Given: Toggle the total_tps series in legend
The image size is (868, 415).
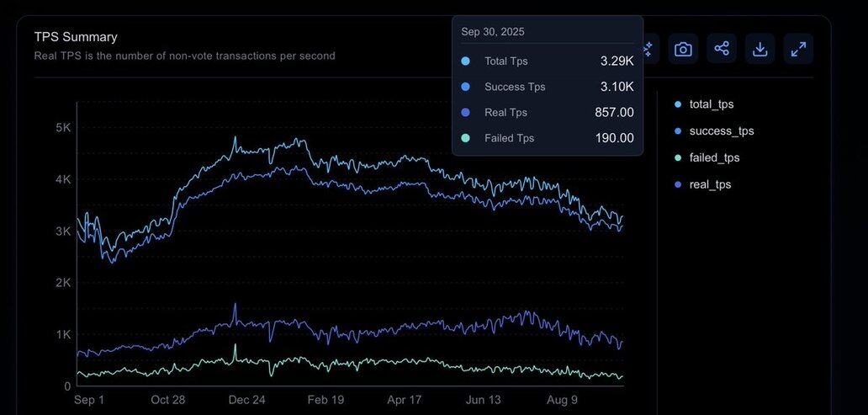Looking at the screenshot, I should tap(711, 104).
